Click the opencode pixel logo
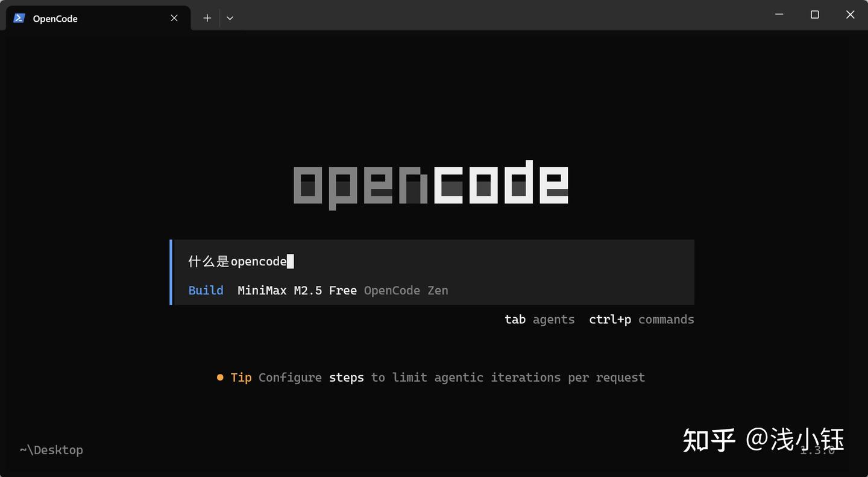The height and width of the screenshot is (477, 868). pyautogui.click(x=431, y=185)
